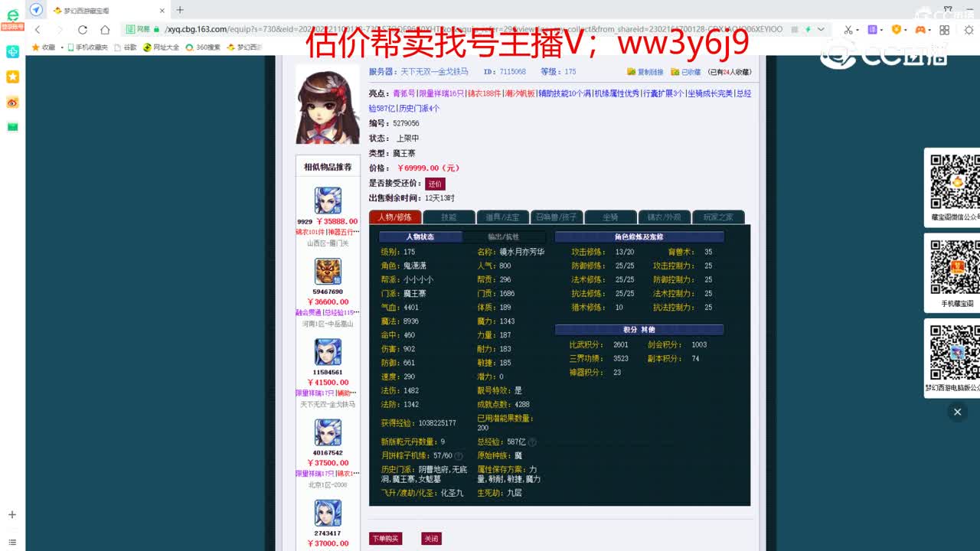Go back with the browser back arrow
The width and height of the screenshot is (980, 551).
[x=38, y=30]
